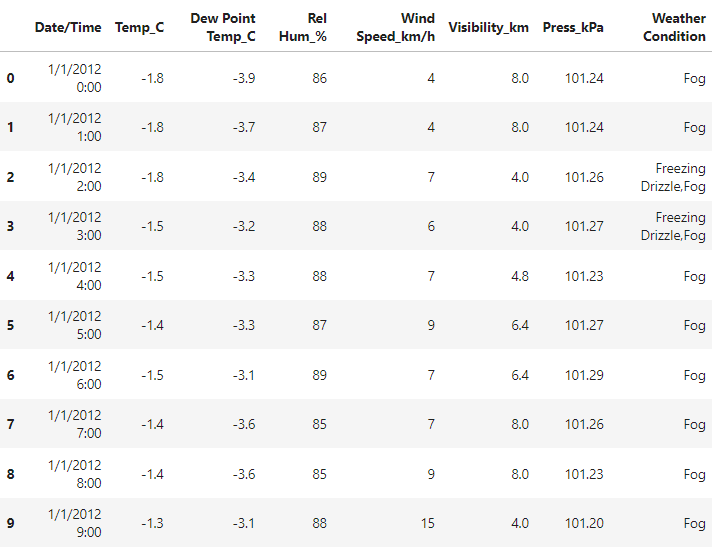Viewport: 717px width, 552px height.
Task: Click the dew point value -3.9
Action: [241, 78]
